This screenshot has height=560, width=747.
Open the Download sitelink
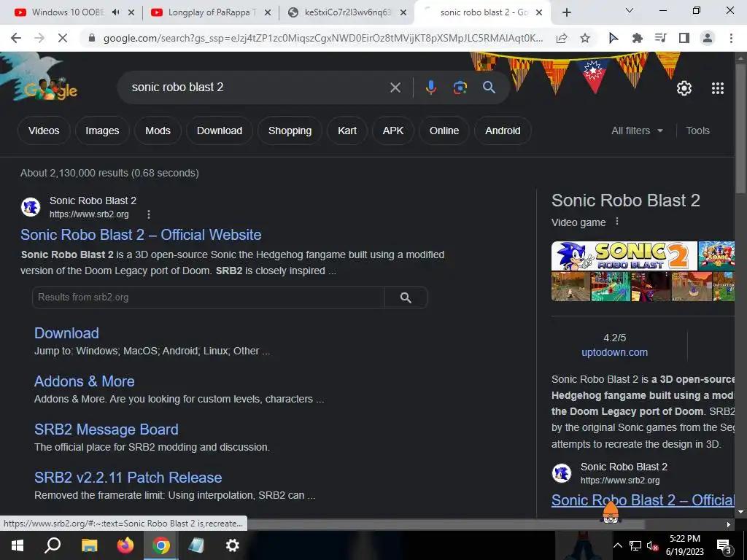(x=66, y=332)
